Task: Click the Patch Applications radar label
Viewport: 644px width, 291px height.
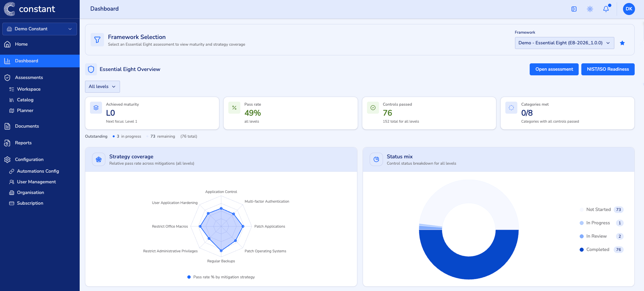Action: pyautogui.click(x=270, y=227)
